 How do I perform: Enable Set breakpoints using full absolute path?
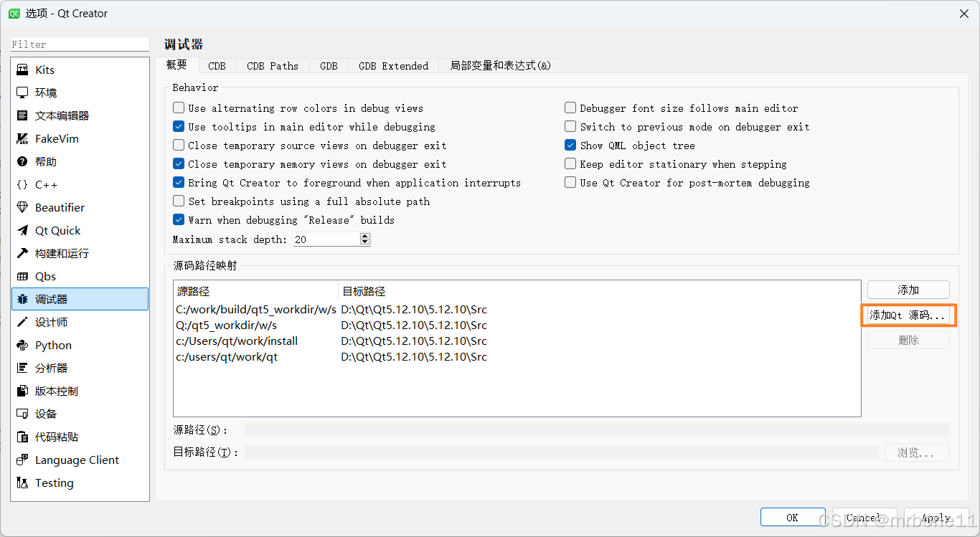[x=179, y=201]
